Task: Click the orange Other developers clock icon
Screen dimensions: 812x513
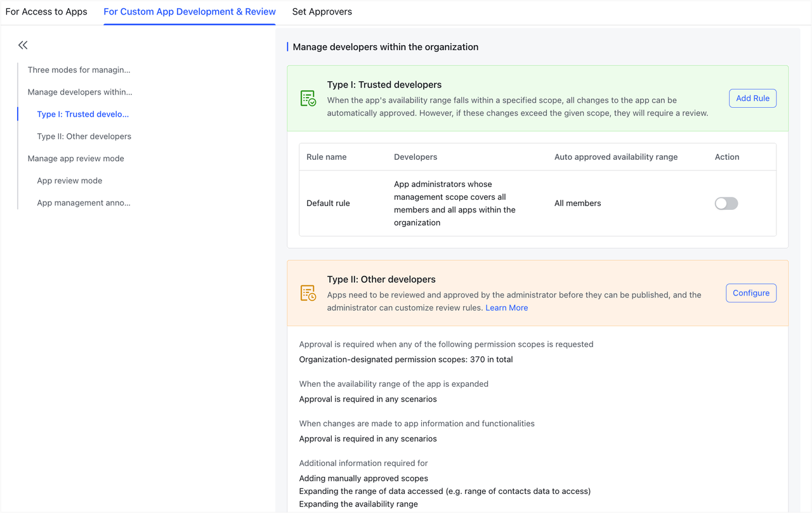Action: click(x=308, y=293)
